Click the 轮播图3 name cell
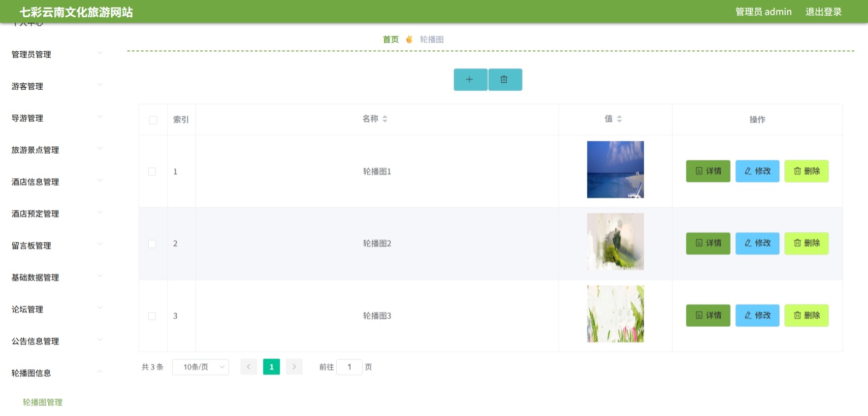868x416 pixels. pos(377,316)
